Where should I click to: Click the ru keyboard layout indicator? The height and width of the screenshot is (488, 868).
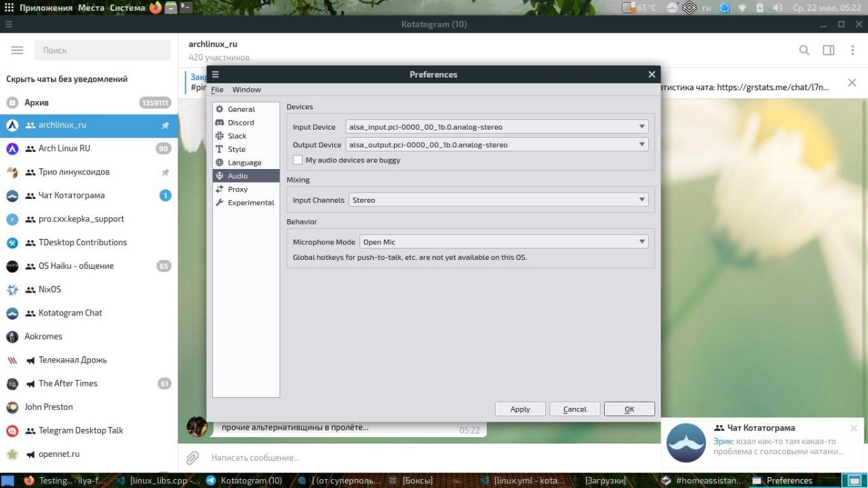707,8
